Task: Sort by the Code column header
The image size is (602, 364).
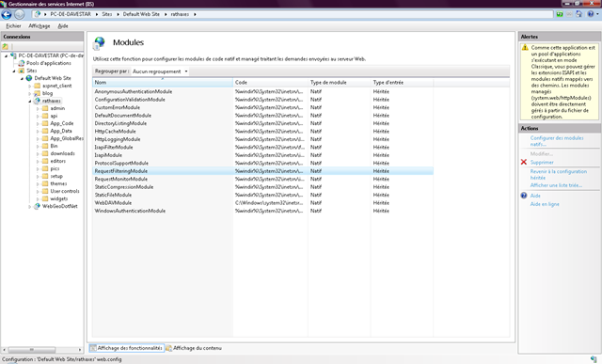Action: [271, 82]
